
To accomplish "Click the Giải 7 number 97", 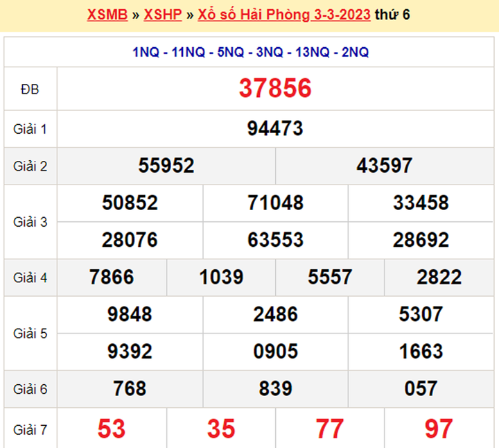I will pos(439,429).
